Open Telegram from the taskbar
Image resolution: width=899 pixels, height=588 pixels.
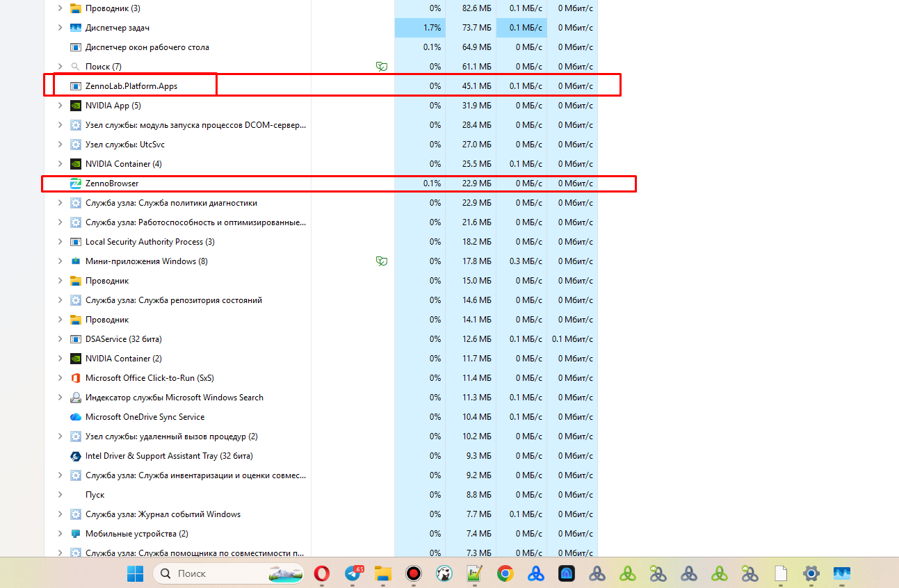click(x=353, y=573)
